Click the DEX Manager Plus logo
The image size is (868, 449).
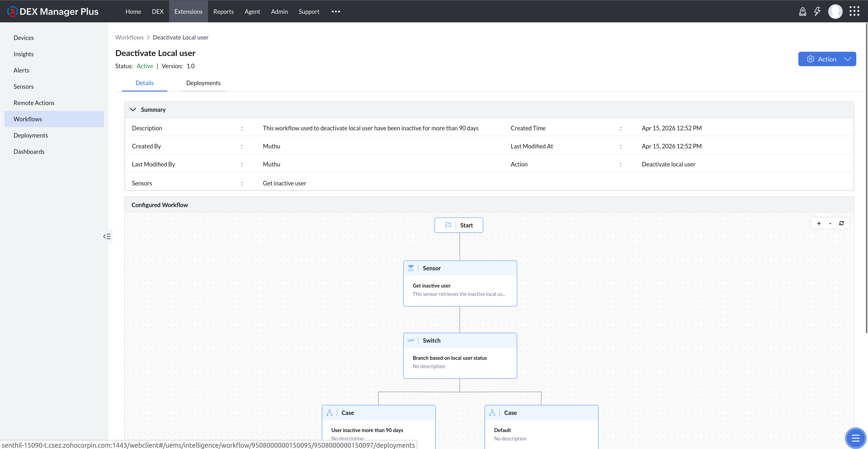(53, 12)
